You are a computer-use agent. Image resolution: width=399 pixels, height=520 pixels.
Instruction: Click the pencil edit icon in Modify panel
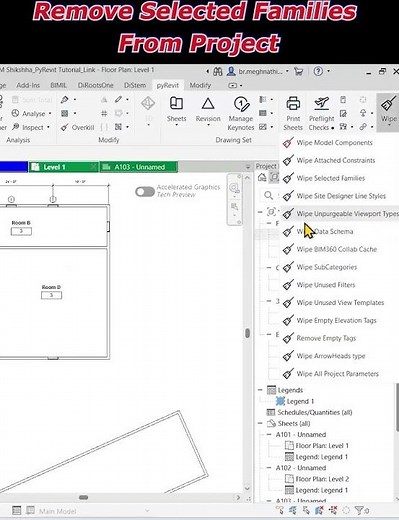(118, 100)
